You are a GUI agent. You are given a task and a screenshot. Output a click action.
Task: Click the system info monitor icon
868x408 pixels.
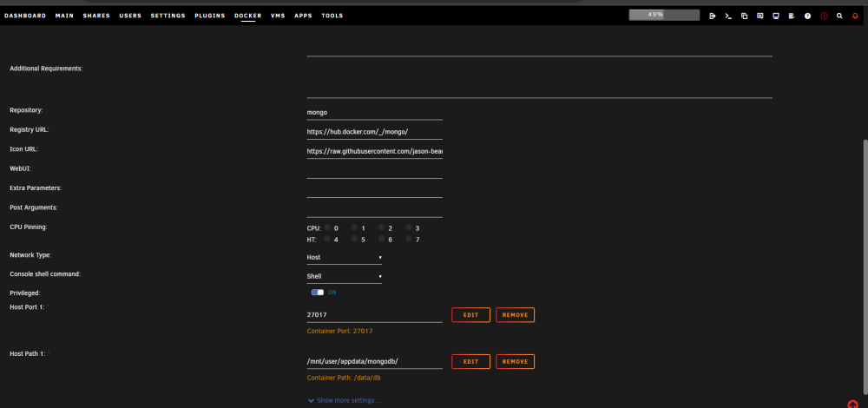click(x=776, y=16)
